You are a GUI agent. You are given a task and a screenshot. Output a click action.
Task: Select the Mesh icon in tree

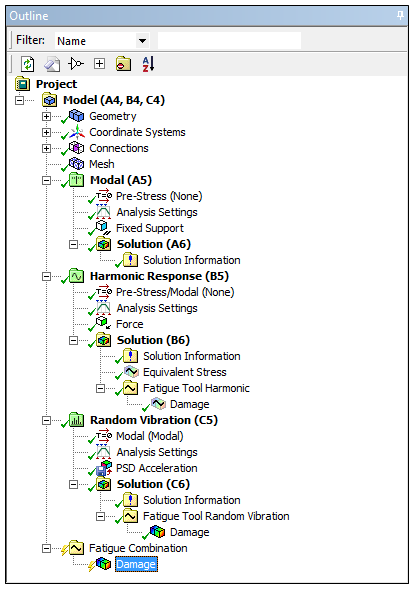(76, 164)
